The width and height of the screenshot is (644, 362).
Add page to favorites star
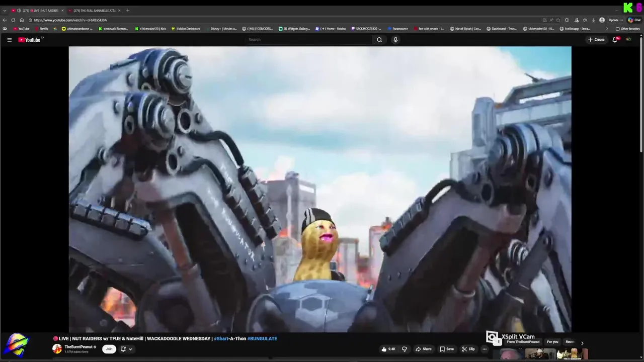pyautogui.click(x=558, y=20)
